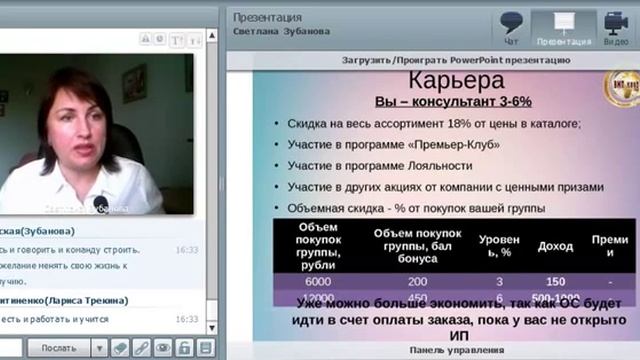Screen dimensions: 640x360
Task: Click table header Уровень, %
Action: pos(499,246)
